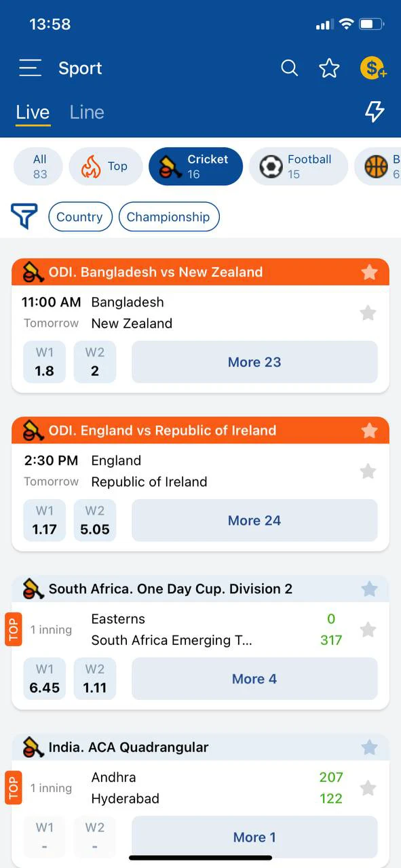Open the favorites star in top bar
The height and width of the screenshot is (868, 401).
[330, 68]
